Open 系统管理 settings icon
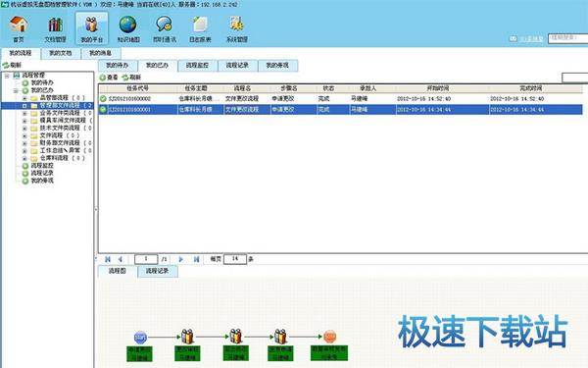This screenshot has width=588, height=368. click(x=237, y=28)
